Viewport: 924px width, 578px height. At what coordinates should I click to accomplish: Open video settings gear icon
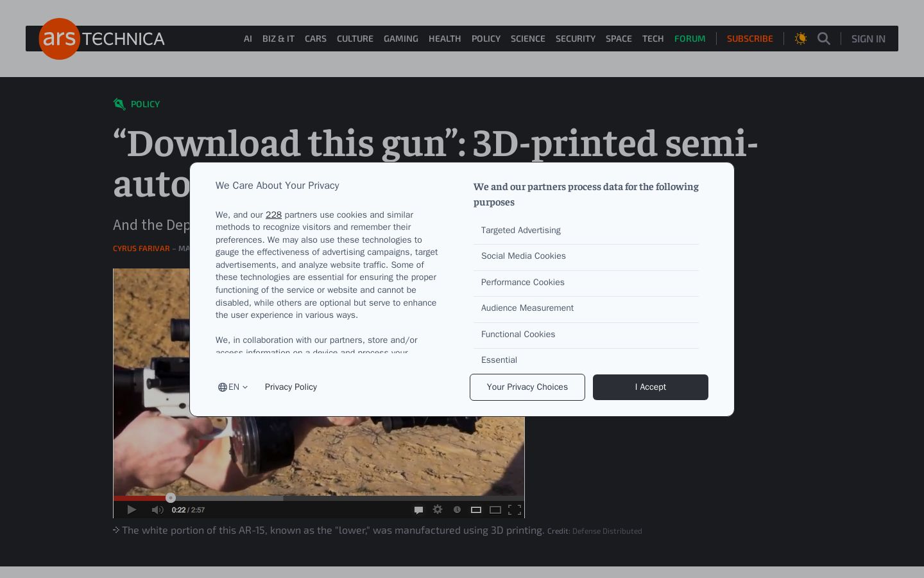tap(438, 509)
